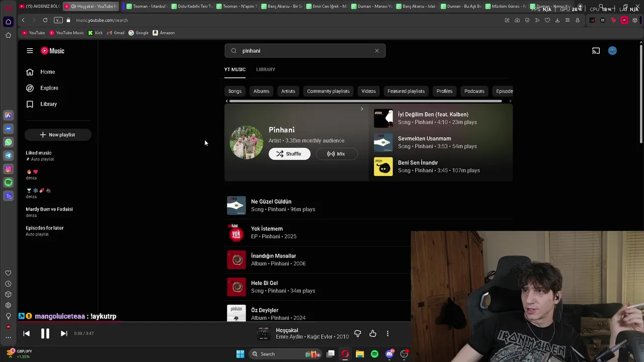Open Spotify from the Windows taskbar
This screenshot has width=644, height=362.
tap(374, 354)
